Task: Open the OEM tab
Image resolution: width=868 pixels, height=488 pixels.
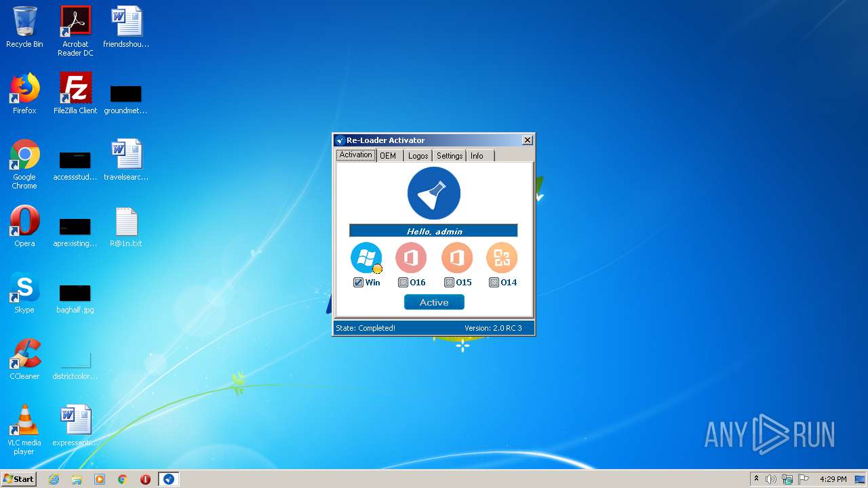Action: pyautogui.click(x=388, y=156)
